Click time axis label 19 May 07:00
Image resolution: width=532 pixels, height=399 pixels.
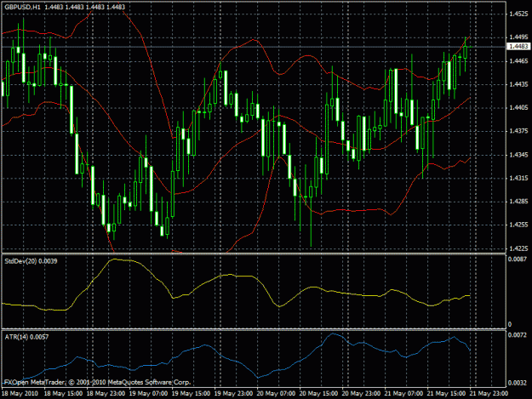tap(148, 394)
